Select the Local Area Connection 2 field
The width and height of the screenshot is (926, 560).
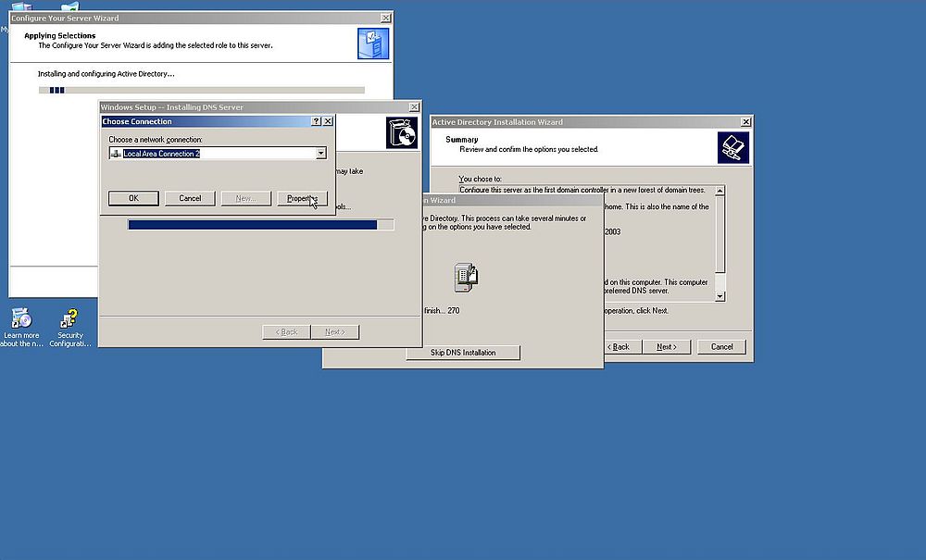(218, 154)
